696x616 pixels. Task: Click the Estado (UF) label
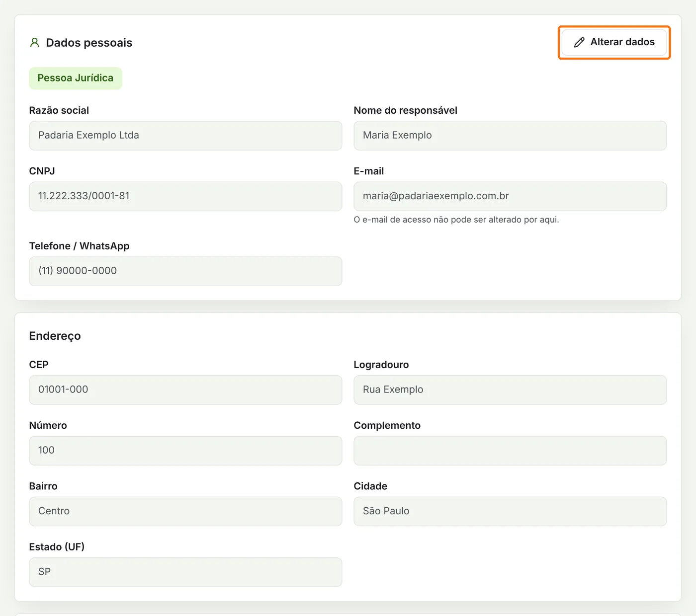pos(57,546)
